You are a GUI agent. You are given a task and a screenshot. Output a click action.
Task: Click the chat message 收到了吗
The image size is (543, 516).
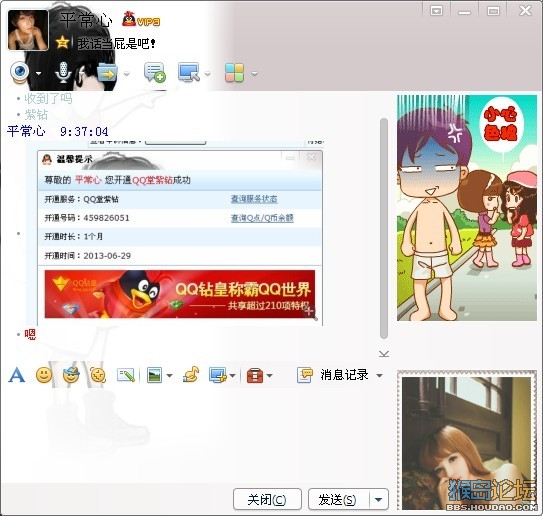click(48, 98)
